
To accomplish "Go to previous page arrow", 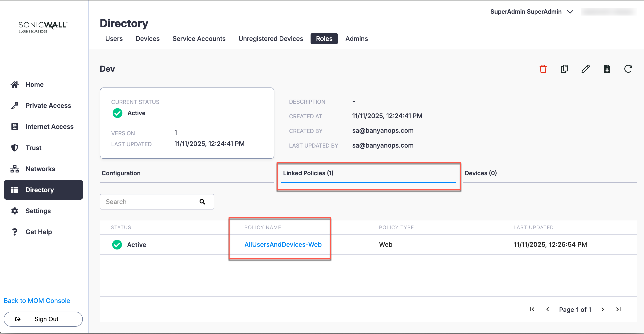I will point(547,310).
